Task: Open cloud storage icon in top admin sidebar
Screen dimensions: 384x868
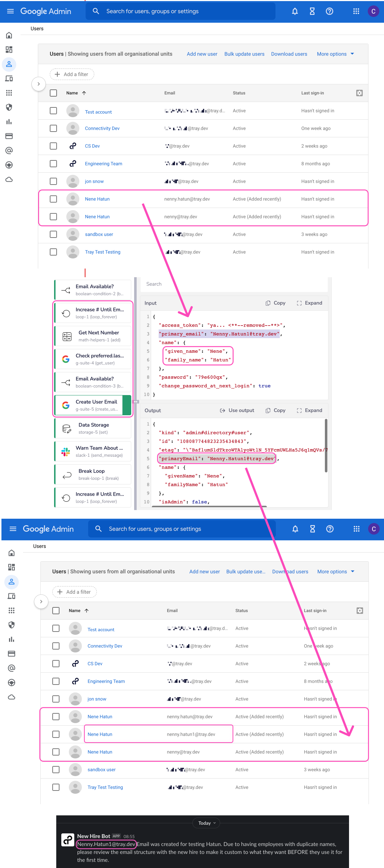Action: [9, 179]
